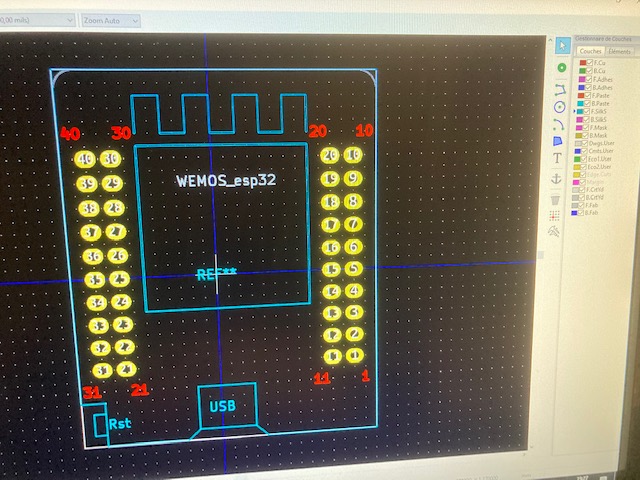Image resolution: width=640 pixels, height=480 pixels.
Task: Select yellow pad number 1
Action: 355,355
